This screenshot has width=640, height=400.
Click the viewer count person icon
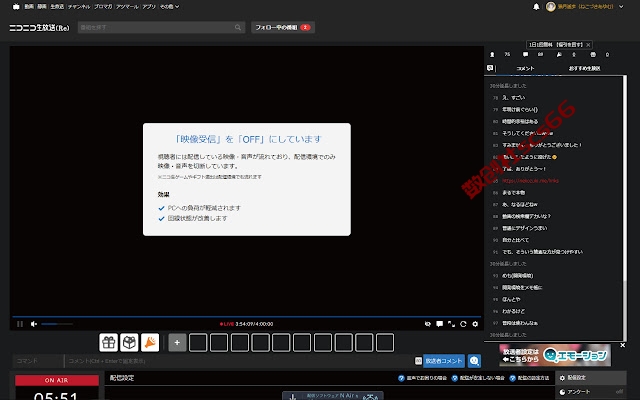(492, 55)
